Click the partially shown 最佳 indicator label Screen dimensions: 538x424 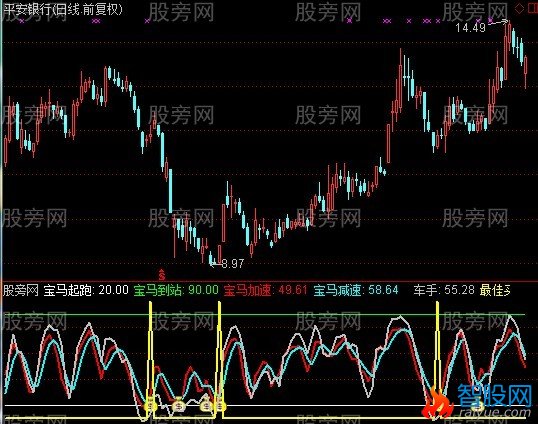(495, 291)
